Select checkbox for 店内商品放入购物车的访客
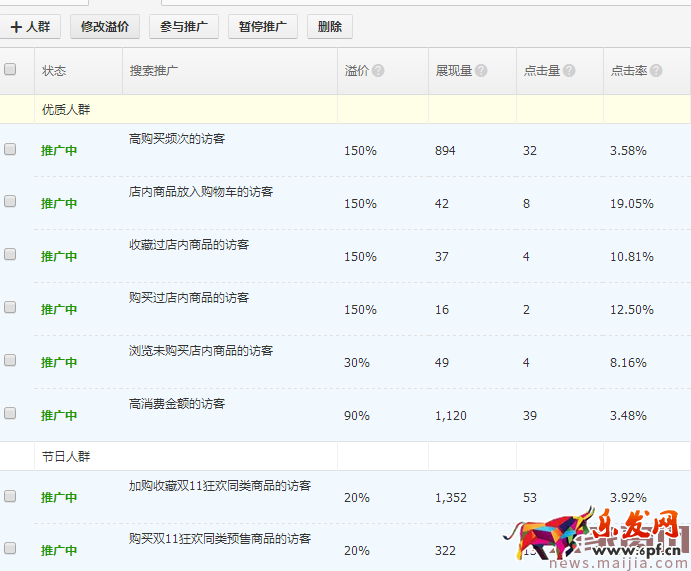 pos(10,202)
